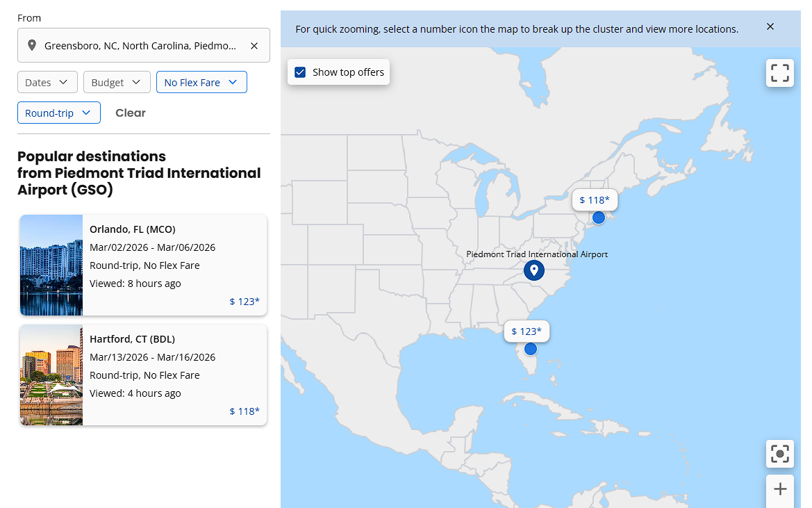The height and width of the screenshot is (508, 812).
Task: Open the Dates dropdown
Action: (47, 82)
